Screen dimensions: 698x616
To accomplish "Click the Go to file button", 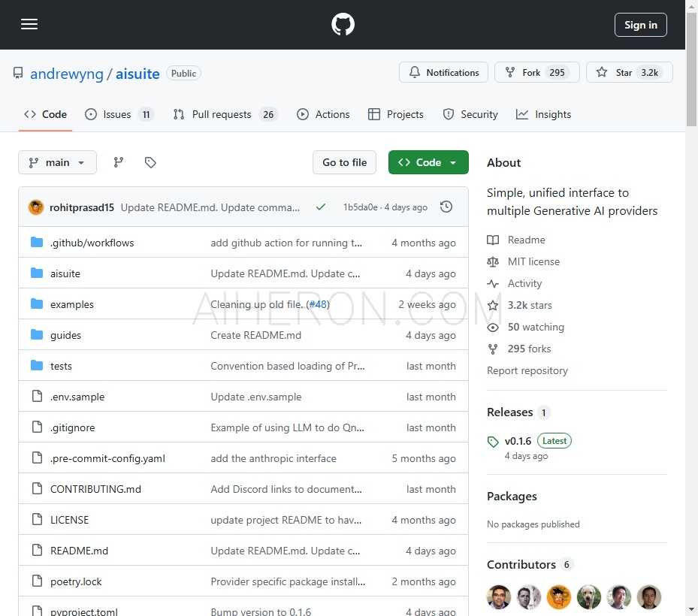I will (x=344, y=162).
